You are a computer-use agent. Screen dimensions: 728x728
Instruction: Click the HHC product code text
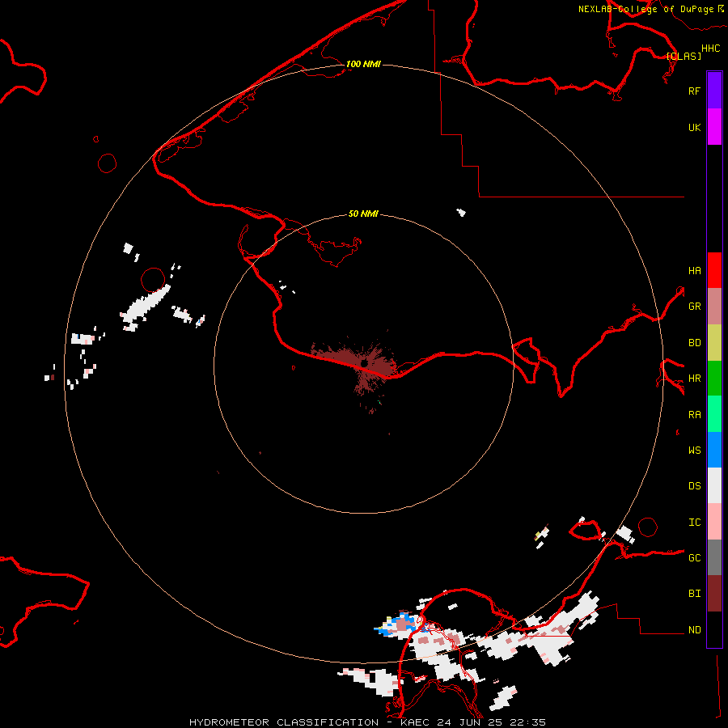tap(710, 49)
